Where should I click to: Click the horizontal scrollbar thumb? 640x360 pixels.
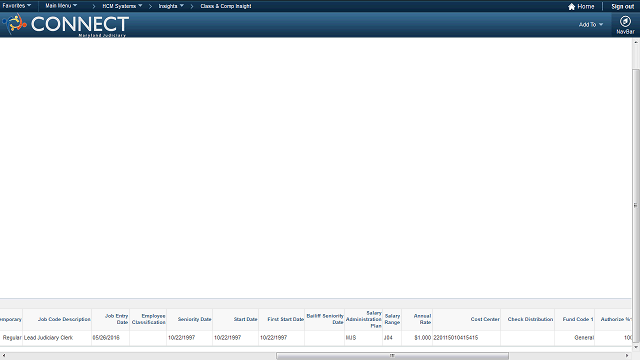[392, 356]
